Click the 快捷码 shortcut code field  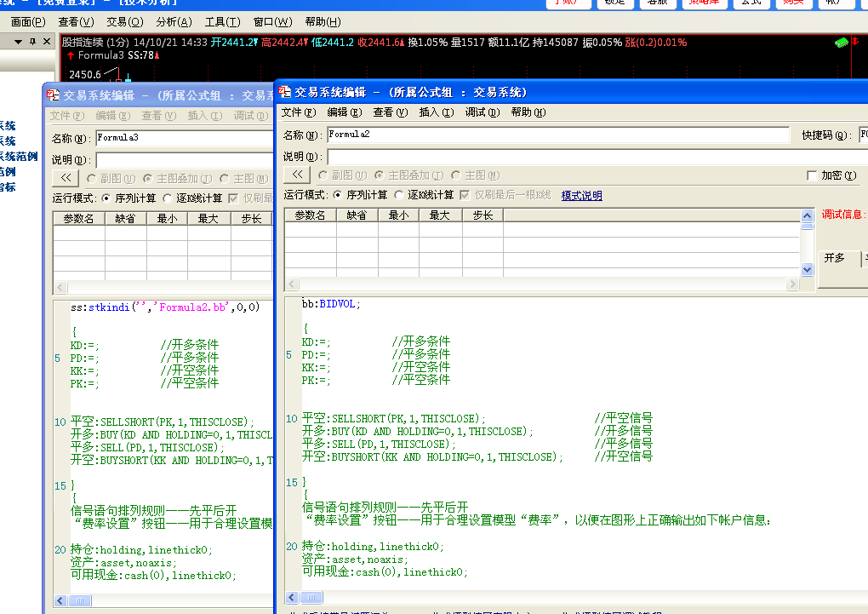[864, 135]
